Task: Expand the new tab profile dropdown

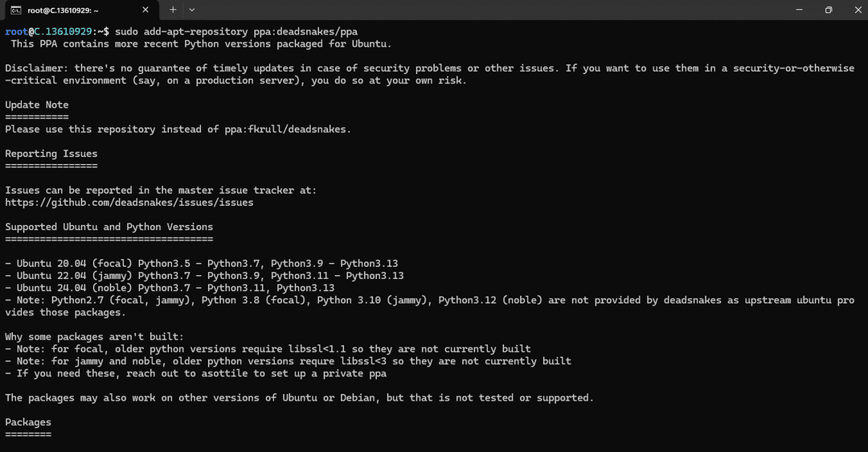Action: [191, 10]
